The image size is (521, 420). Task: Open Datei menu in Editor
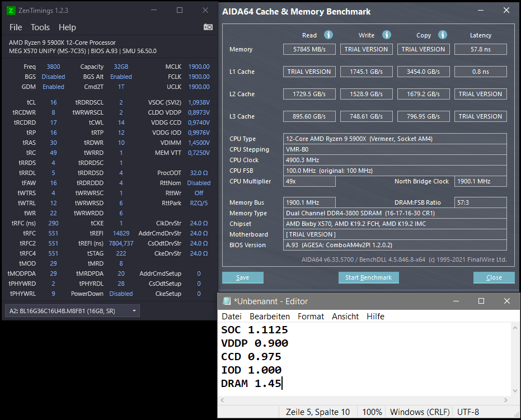coord(232,317)
